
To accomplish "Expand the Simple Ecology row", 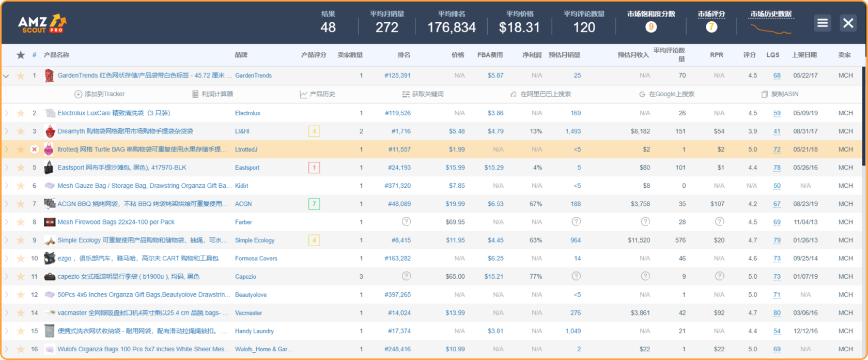I will (x=6, y=240).
